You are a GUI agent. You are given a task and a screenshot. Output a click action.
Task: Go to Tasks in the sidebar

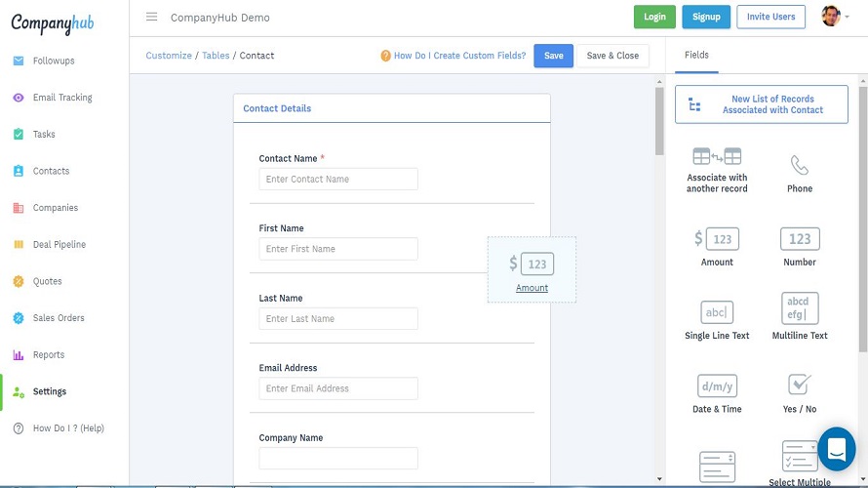tap(44, 134)
